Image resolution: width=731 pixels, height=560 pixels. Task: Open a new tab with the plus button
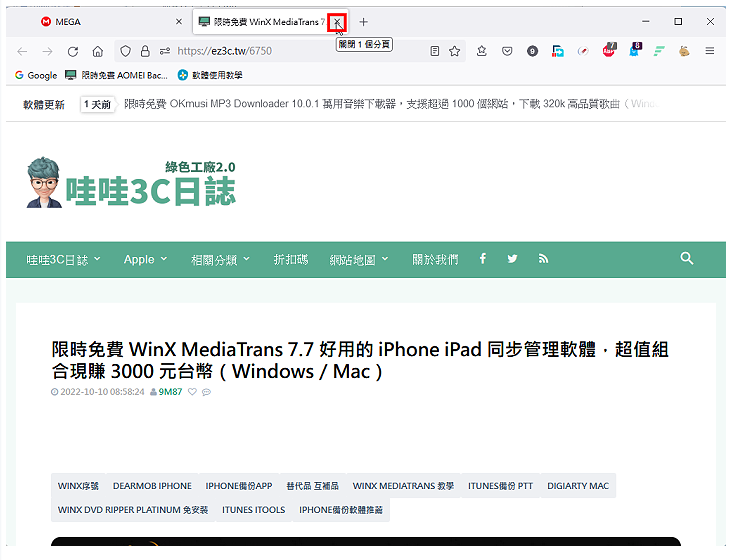364,22
